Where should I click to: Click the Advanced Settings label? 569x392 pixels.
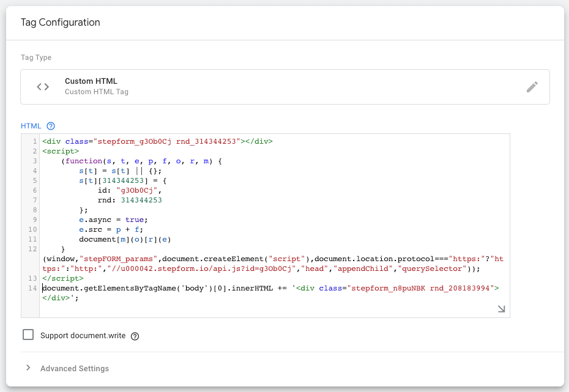(75, 368)
